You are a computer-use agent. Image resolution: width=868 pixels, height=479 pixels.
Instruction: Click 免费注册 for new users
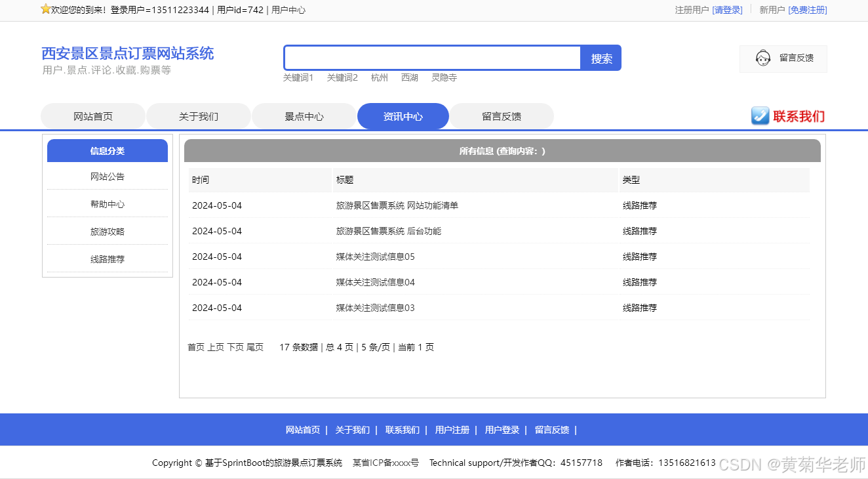[807, 10]
